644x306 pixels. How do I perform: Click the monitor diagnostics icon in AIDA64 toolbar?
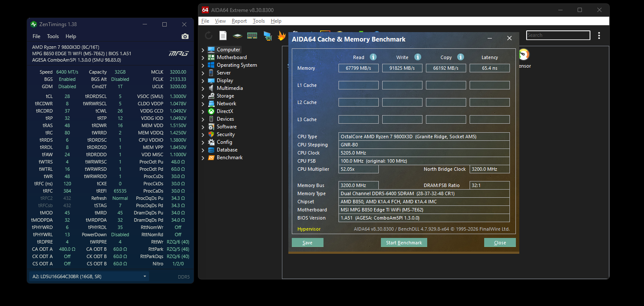click(x=267, y=36)
